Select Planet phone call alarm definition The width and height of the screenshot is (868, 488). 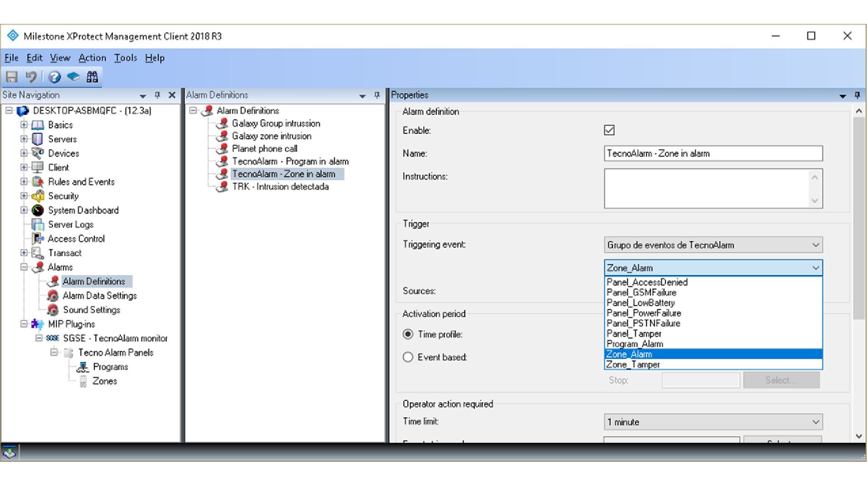pos(264,149)
